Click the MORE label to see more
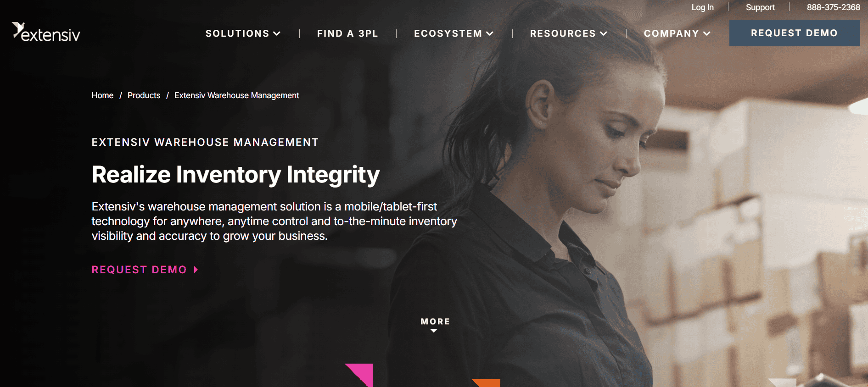Screen dimensions: 868x387 [x=435, y=321]
